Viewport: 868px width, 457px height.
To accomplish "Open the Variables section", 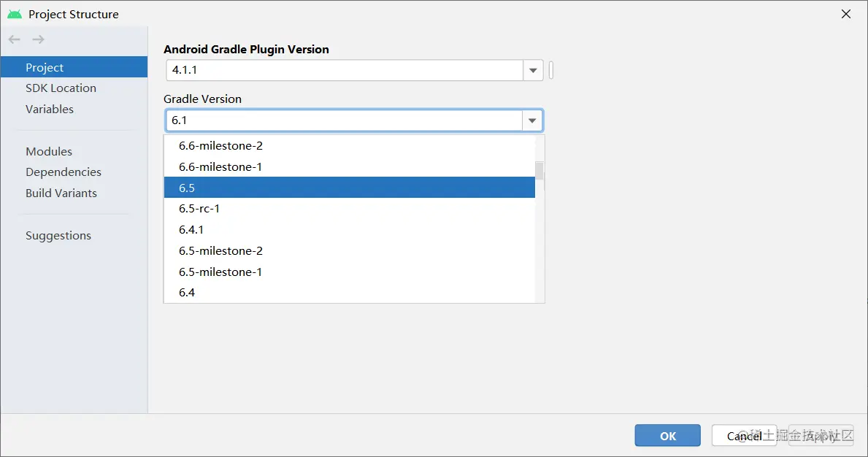I will (x=50, y=110).
